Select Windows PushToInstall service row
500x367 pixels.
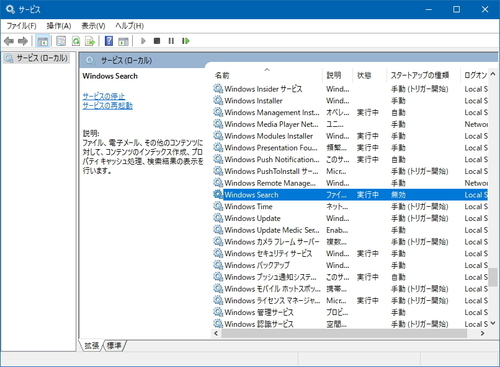click(x=350, y=171)
